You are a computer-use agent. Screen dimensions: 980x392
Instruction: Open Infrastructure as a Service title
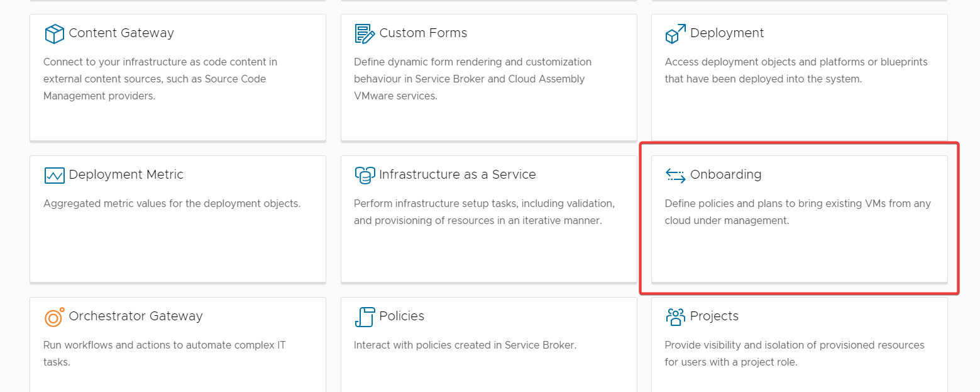coord(458,174)
